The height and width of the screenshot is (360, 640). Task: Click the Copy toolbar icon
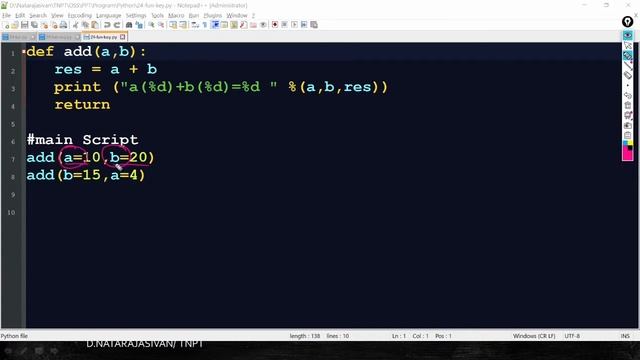coord(85,25)
